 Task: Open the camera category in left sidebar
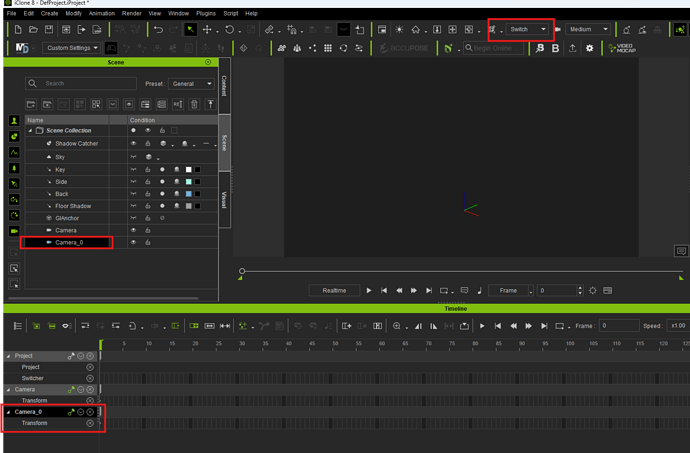tap(14, 231)
